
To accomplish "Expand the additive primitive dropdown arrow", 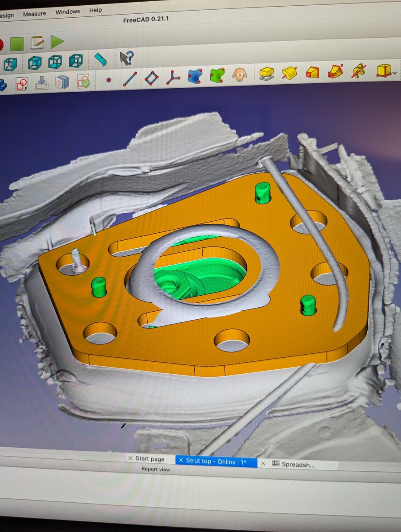I will [395, 73].
